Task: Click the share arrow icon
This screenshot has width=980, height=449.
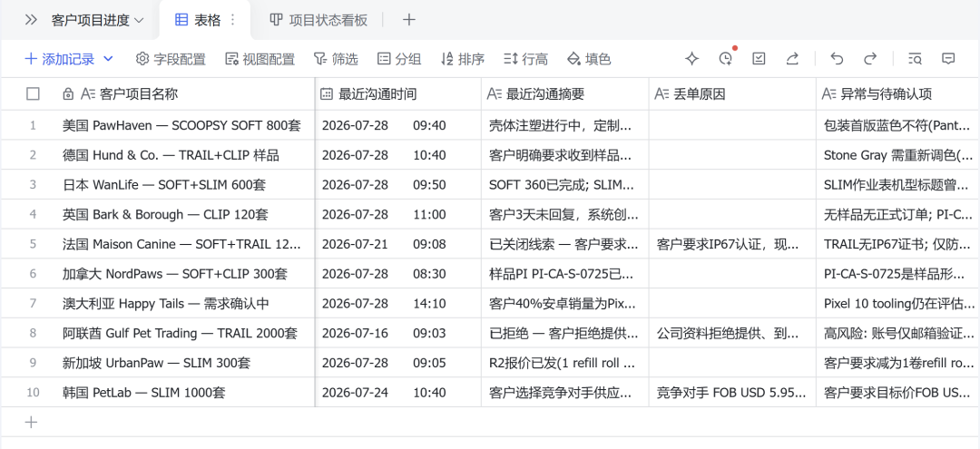Action: click(x=792, y=59)
